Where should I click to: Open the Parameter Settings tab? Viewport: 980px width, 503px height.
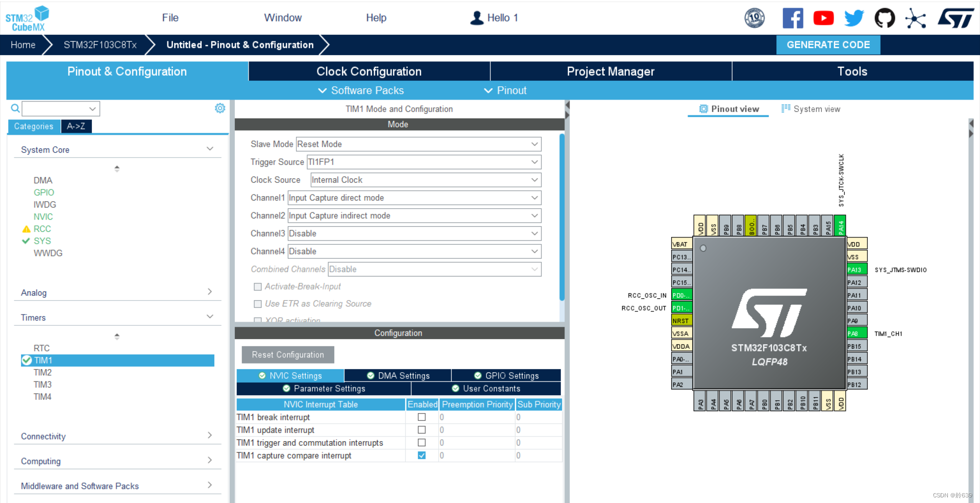[324, 389]
